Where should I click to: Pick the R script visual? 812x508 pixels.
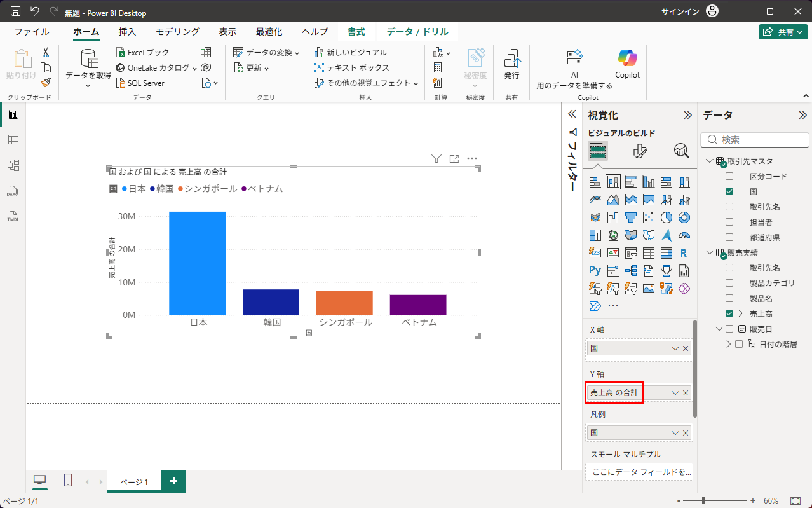pos(684,253)
